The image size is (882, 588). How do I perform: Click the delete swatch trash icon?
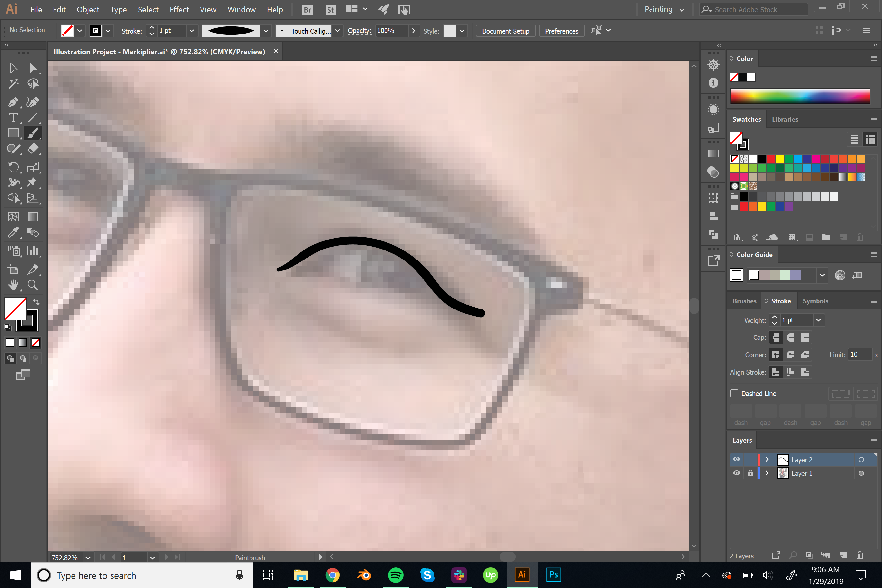click(860, 237)
